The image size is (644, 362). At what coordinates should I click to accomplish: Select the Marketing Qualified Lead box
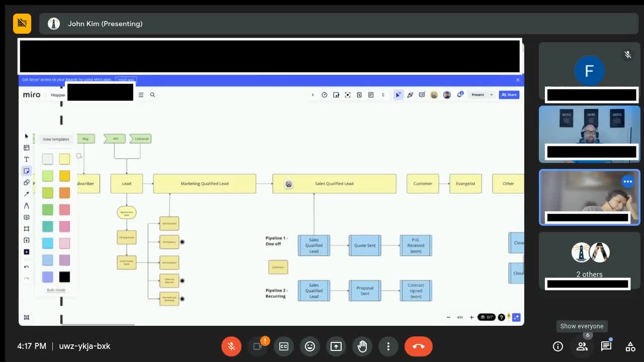point(204,184)
